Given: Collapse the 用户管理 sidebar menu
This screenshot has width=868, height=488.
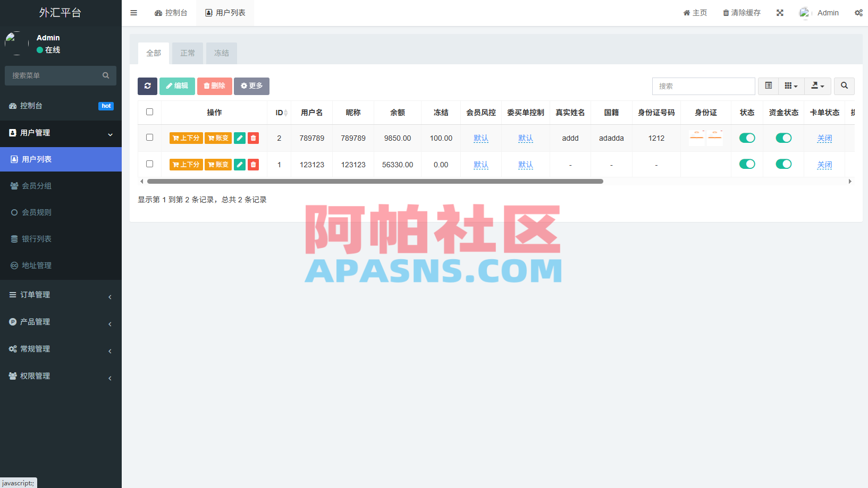Looking at the screenshot, I should point(61,133).
